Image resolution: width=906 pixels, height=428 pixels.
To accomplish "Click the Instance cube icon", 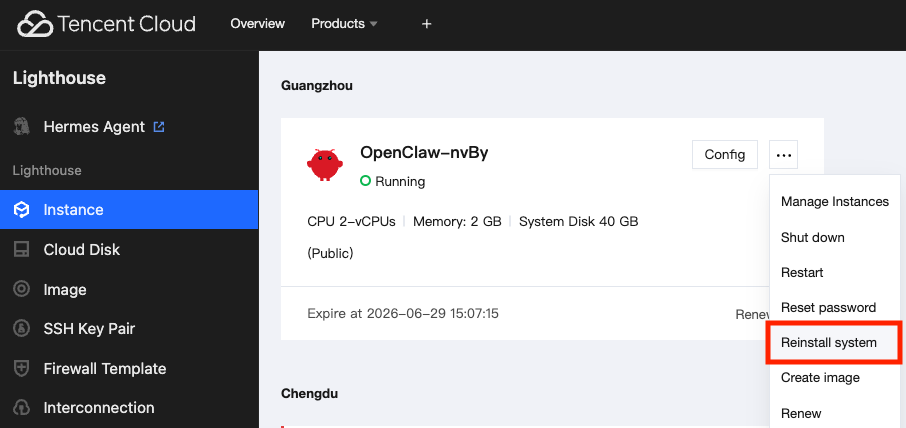I will tap(21, 210).
